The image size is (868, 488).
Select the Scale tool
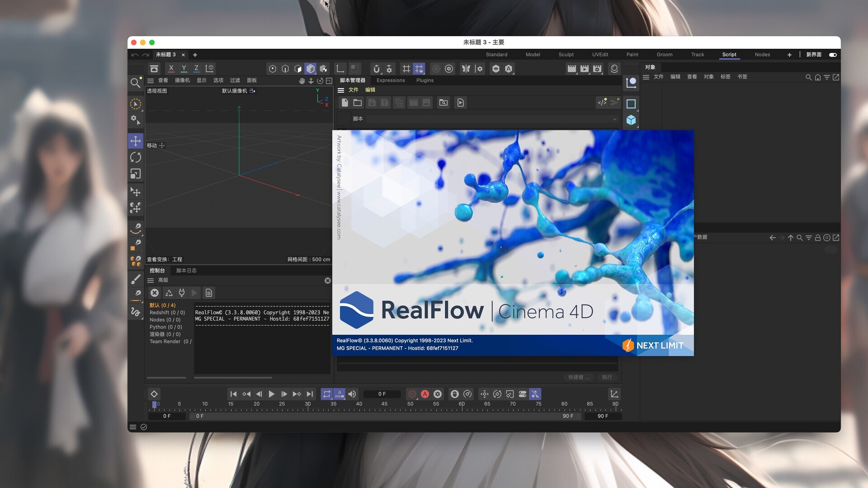[x=136, y=174]
